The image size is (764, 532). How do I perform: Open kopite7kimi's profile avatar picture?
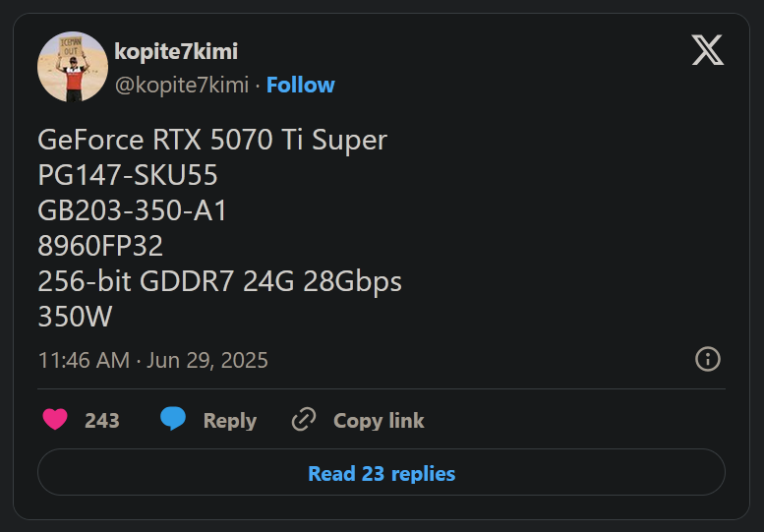click(73, 67)
